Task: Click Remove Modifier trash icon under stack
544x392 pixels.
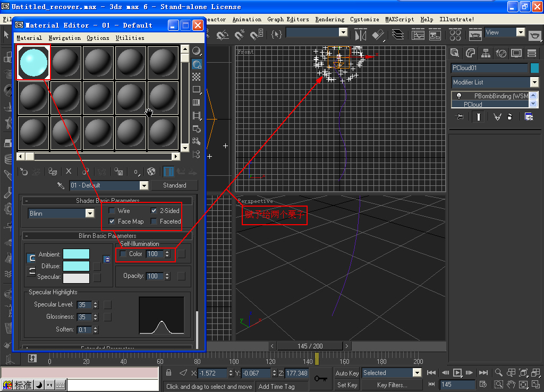Action: pos(509,117)
